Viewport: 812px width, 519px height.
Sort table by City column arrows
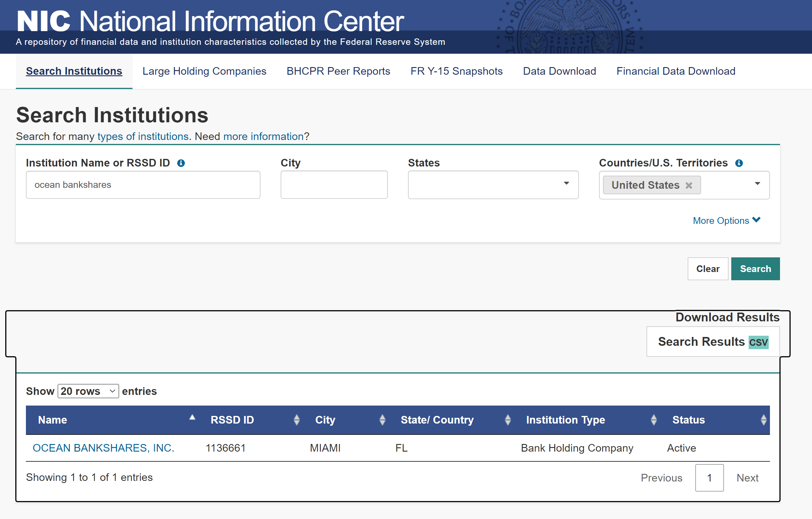point(382,420)
